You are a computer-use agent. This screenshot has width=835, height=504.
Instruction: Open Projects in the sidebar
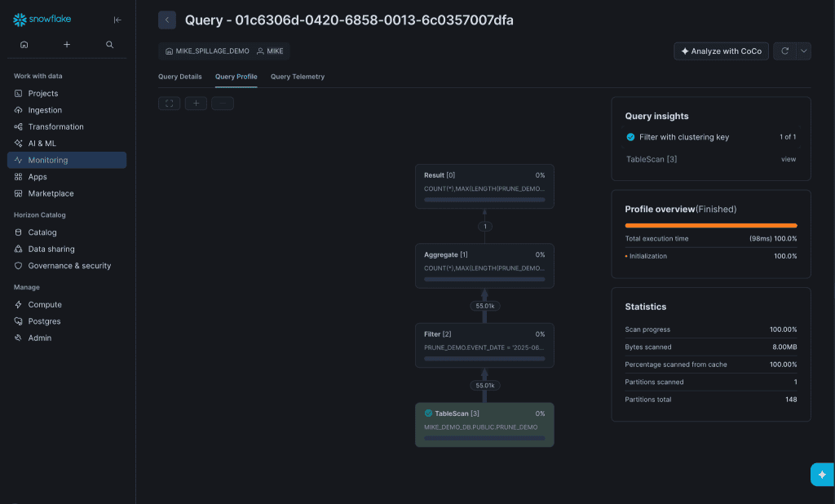click(67, 93)
